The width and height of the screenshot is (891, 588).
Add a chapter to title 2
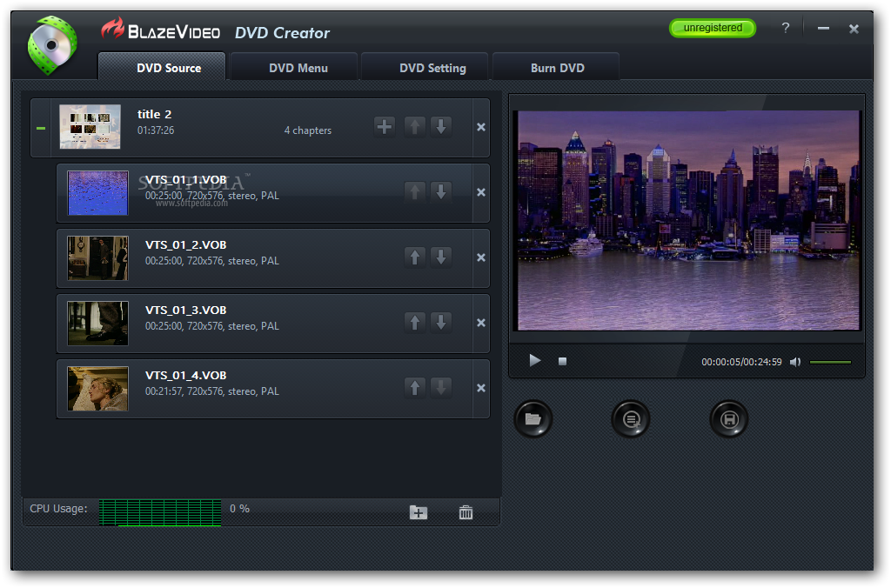click(x=385, y=127)
